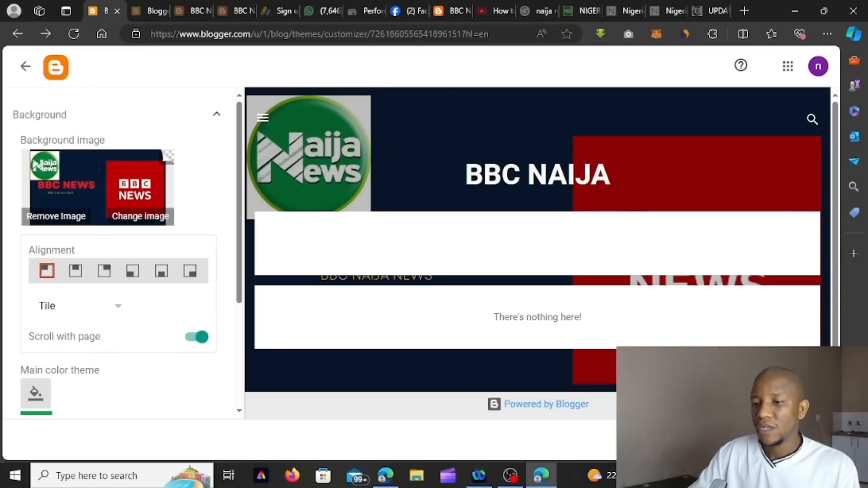Open the help question mark icon
868x488 pixels.
point(741,66)
